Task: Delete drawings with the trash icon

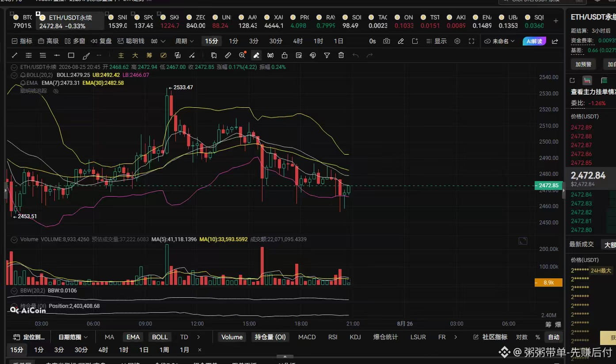Action: click(341, 56)
